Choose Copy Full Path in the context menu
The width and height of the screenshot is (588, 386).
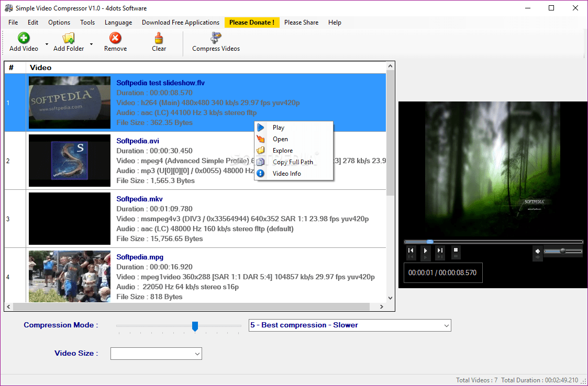pos(292,162)
